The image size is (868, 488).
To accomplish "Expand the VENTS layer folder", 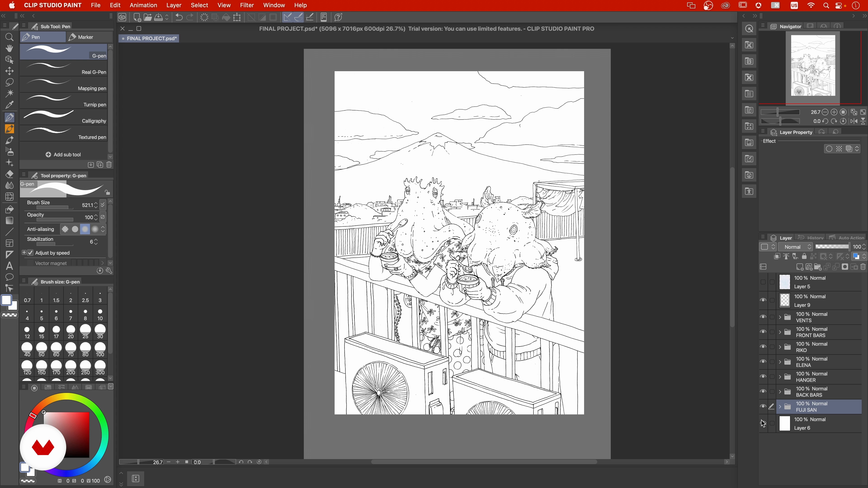I will [x=780, y=317].
